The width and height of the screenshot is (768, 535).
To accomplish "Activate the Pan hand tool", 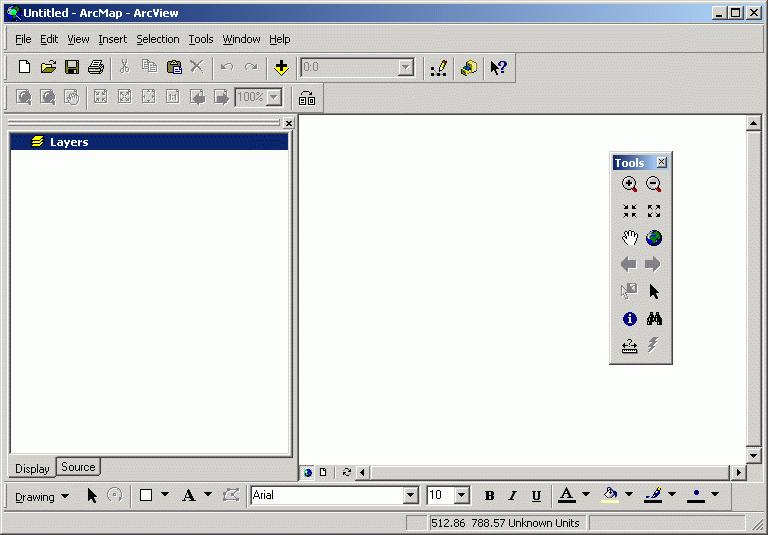I will 629,238.
